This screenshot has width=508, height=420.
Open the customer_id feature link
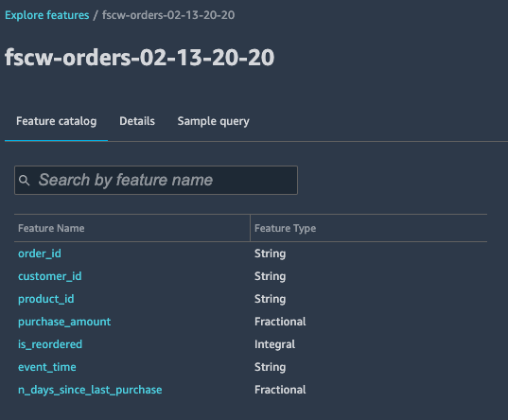50,276
